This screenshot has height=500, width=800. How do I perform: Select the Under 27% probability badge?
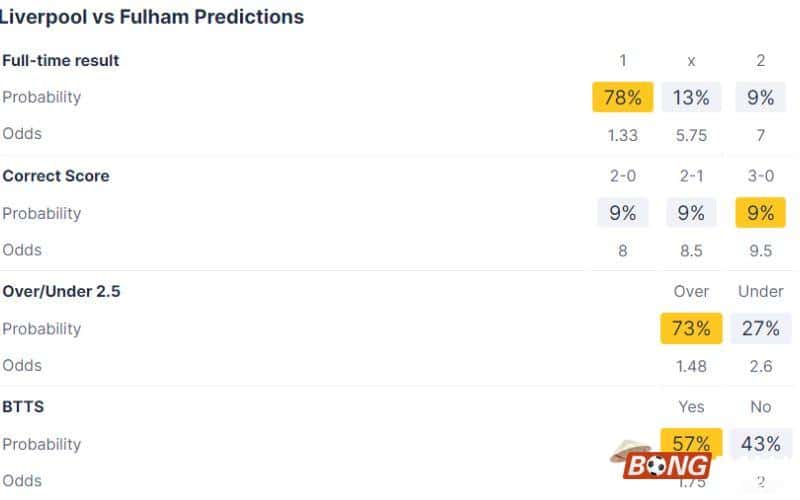(x=760, y=329)
